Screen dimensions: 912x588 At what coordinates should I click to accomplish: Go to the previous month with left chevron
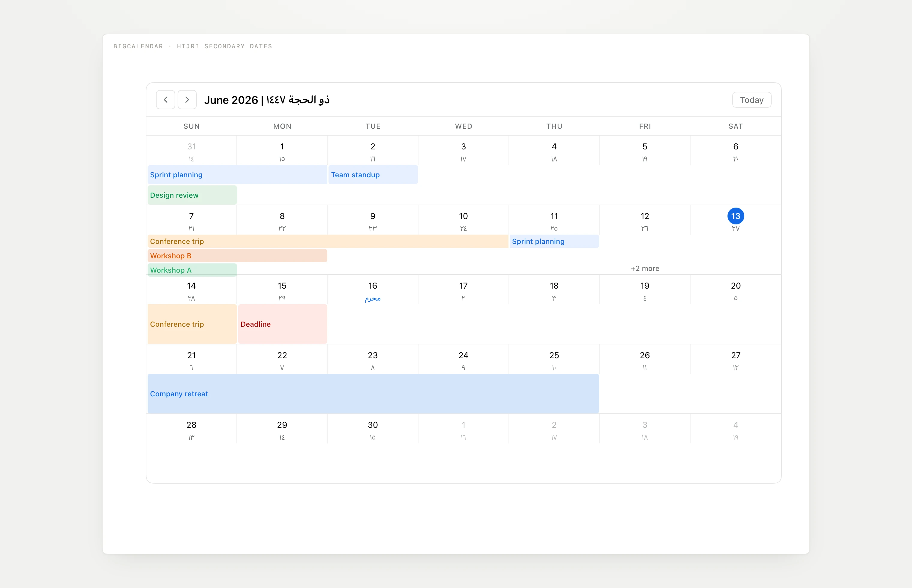[x=165, y=100]
